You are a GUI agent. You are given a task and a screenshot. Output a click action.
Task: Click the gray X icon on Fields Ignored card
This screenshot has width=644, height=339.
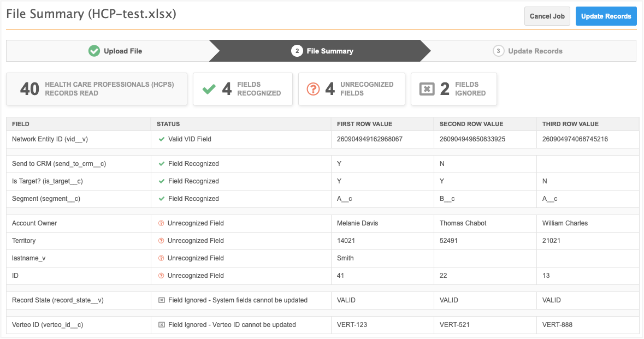(427, 89)
